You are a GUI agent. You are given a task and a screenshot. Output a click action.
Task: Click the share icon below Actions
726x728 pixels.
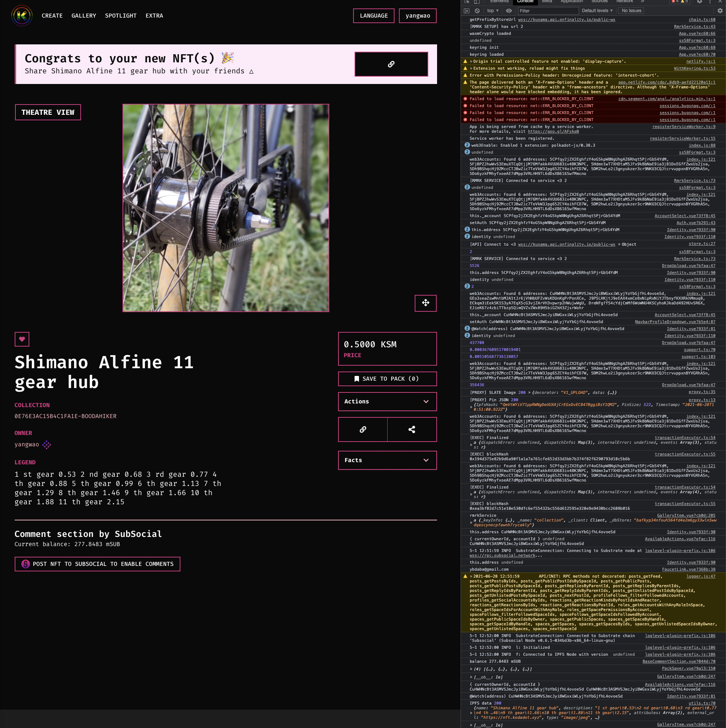[412, 429]
